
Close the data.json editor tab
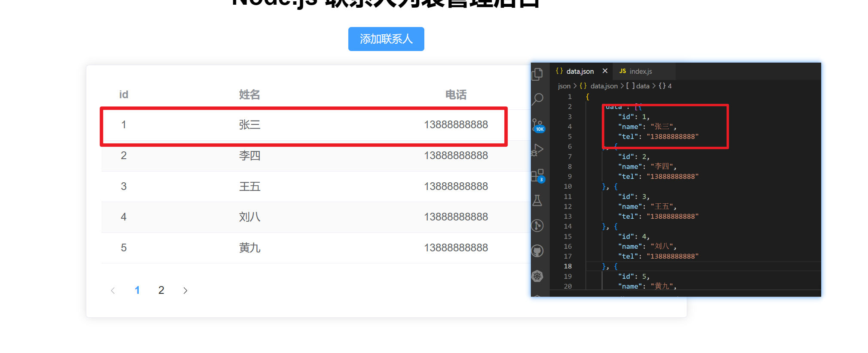point(605,71)
